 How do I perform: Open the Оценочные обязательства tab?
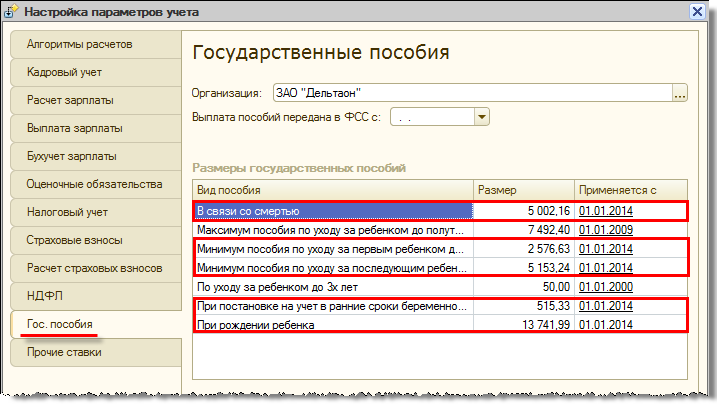(96, 184)
